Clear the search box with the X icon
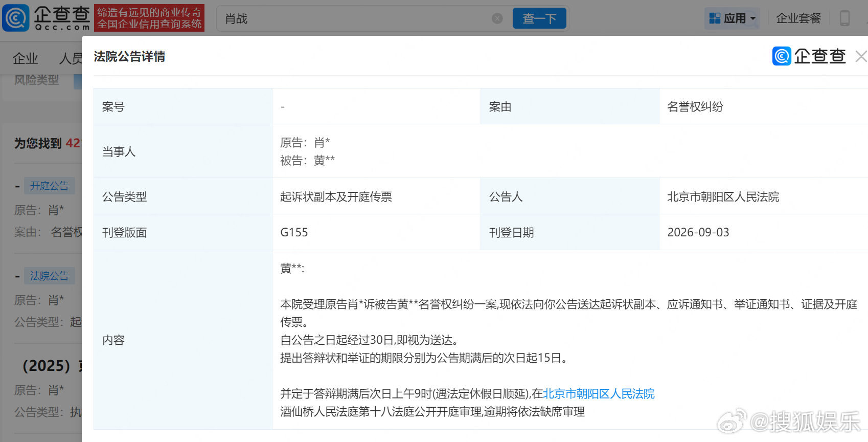The height and width of the screenshot is (442, 868). (497, 19)
